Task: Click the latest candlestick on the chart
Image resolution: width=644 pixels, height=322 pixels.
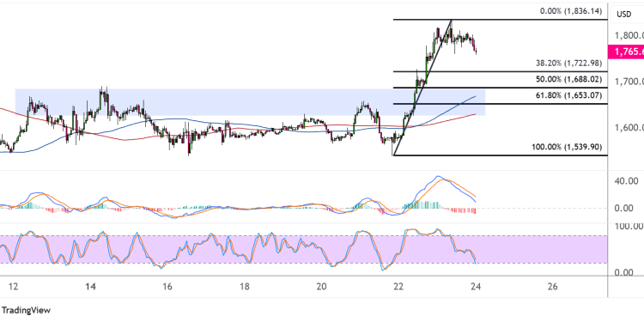Action: pyautogui.click(x=476, y=51)
